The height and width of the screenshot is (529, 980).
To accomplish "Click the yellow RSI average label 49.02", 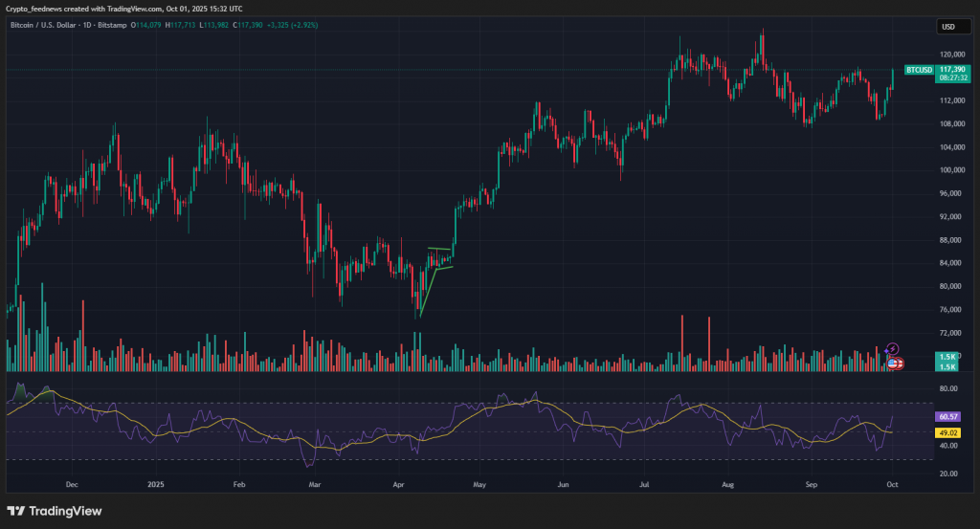I will click(x=947, y=431).
